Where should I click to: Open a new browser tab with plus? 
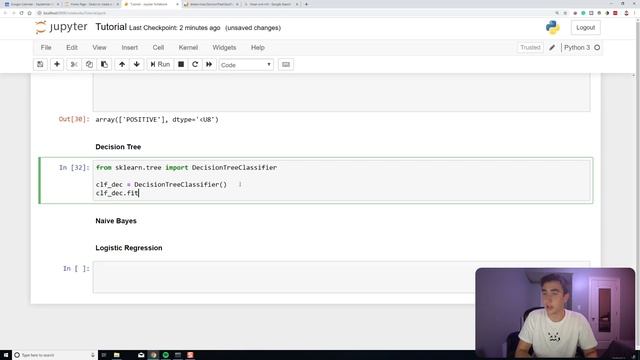pos(306,4)
